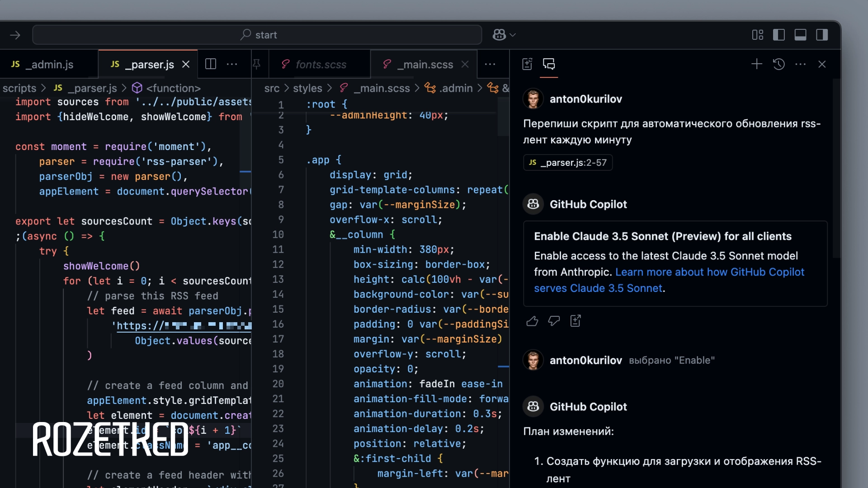Image resolution: width=868 pixels, height=488 pixels.
Task: Open more actions for left editor group
Action: click(232, 64)
